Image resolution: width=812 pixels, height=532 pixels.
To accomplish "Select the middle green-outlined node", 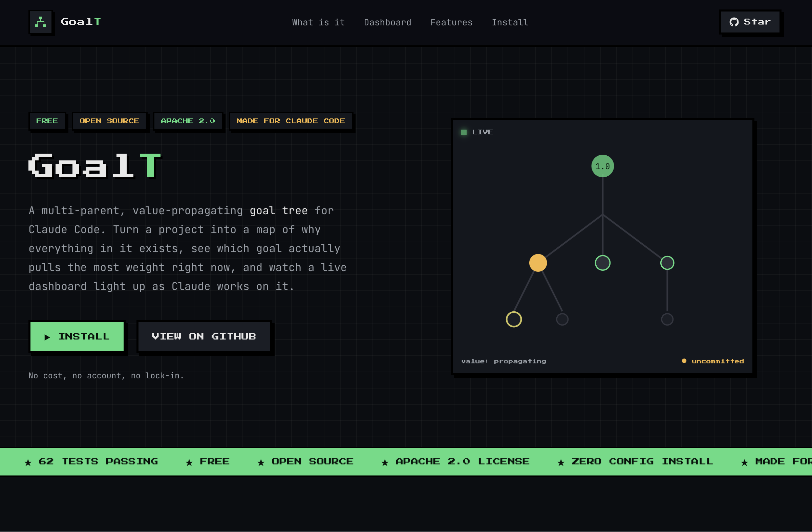I will 602,263.
